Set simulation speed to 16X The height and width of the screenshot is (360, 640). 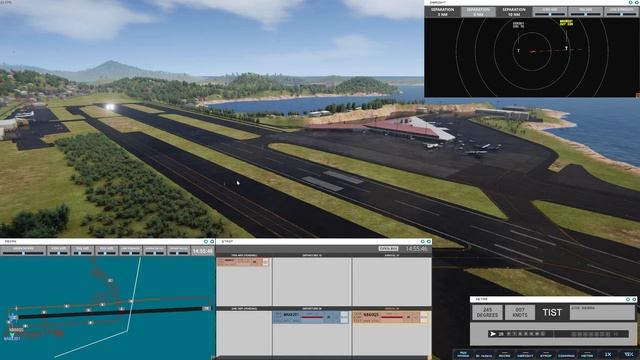[x=629, y=355]
